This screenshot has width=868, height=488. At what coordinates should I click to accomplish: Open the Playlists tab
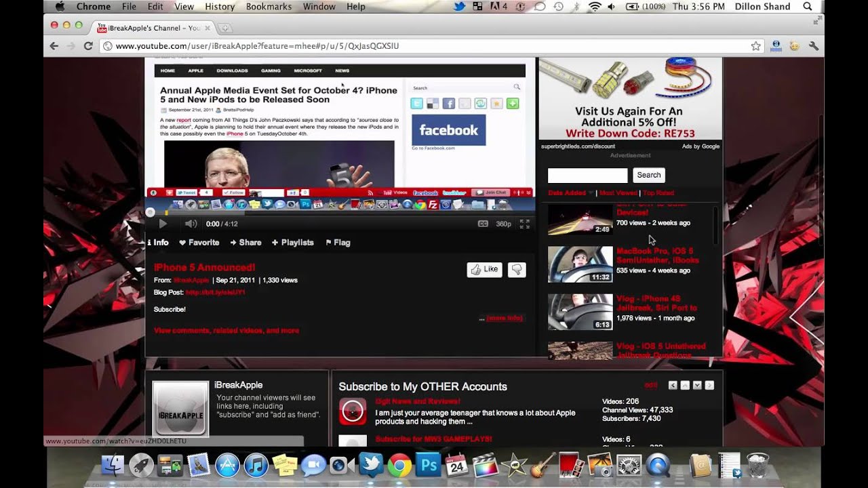click(293, 243)
